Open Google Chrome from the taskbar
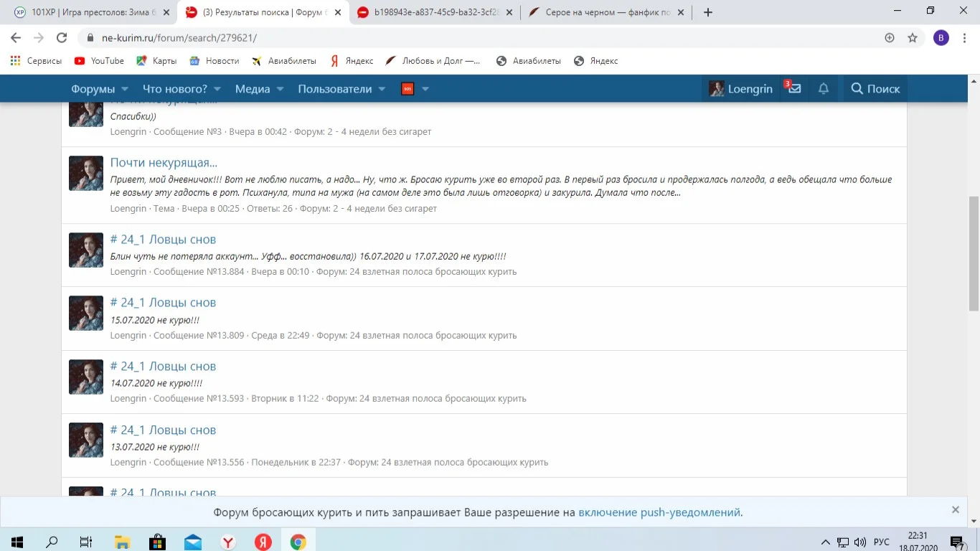 pyautogui.click(x=298, y=541)
